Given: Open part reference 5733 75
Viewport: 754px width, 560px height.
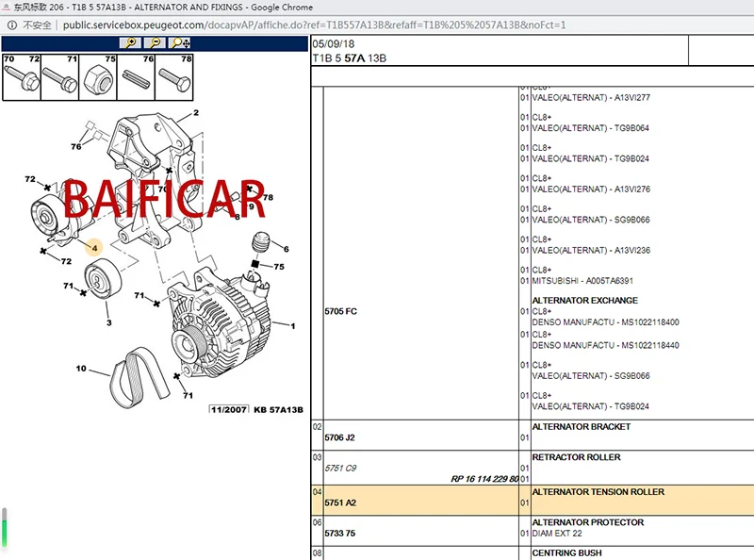Looking at the screenshot, I should click(x=339, y=533).
